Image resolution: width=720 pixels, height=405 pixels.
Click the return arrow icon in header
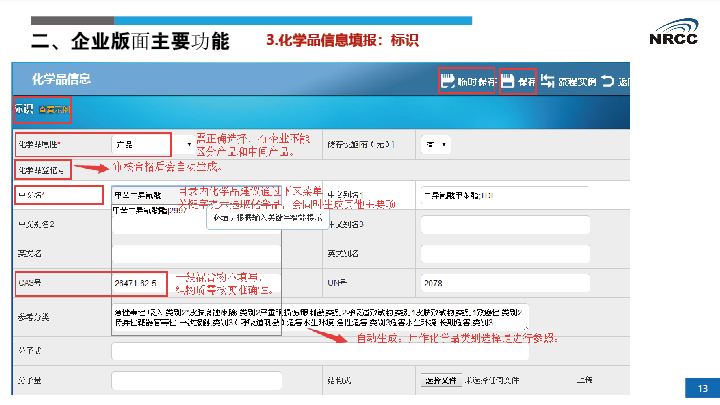(x=608, y=81)
